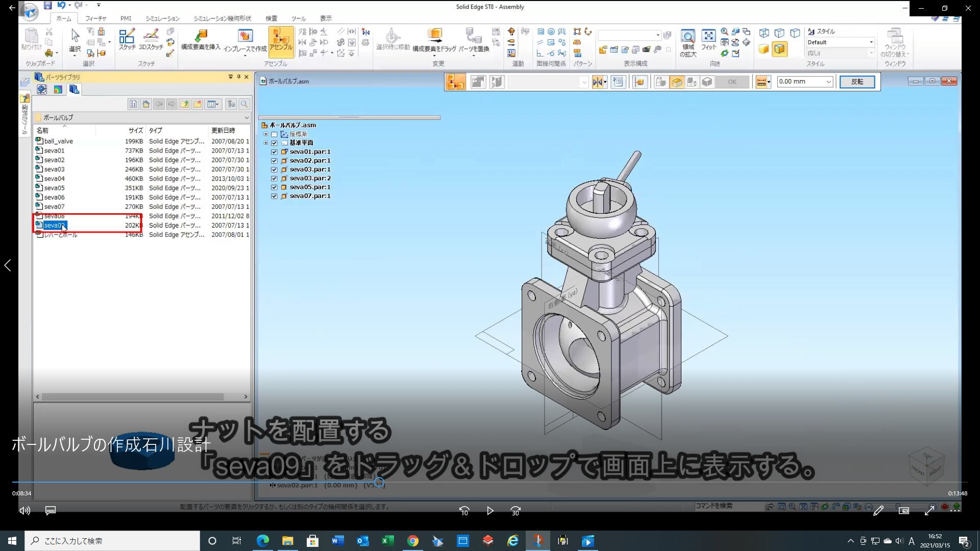Screen dimensions: 980x551
Task: Switch to the PMI ribbon tab
Action: click(x=126, y=18)
